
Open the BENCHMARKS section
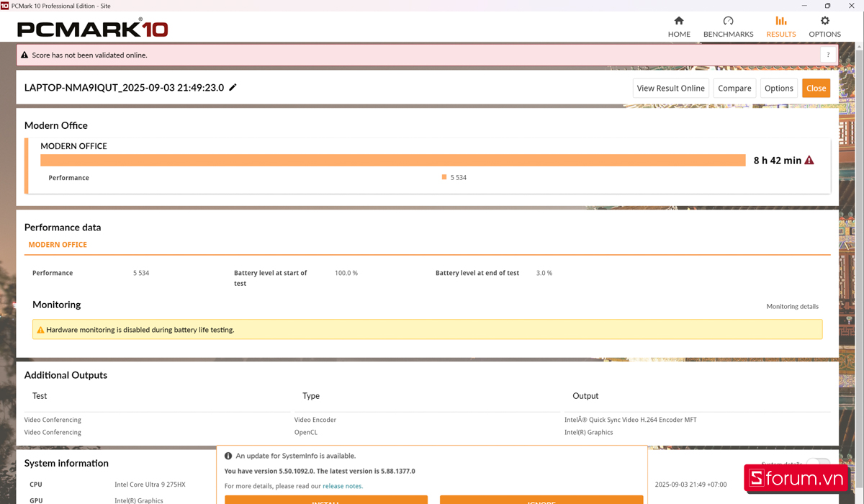[x=728, y=27]
